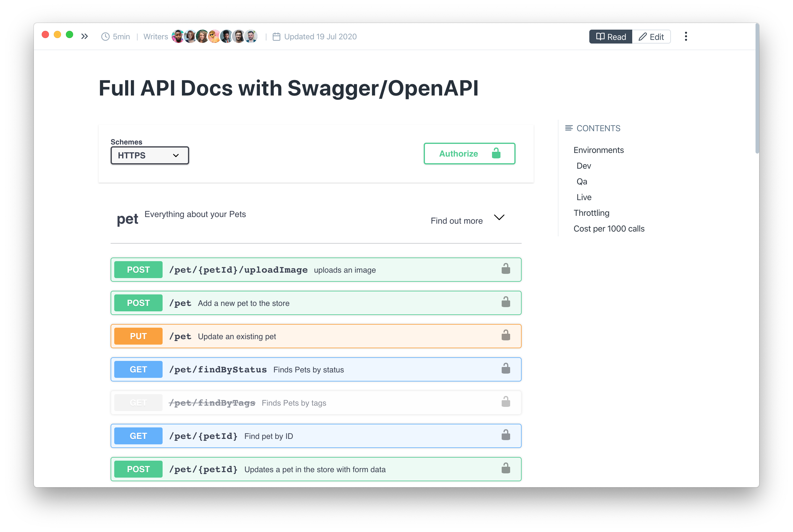Expand sidebar with double chevron icon

pos(84,36)
